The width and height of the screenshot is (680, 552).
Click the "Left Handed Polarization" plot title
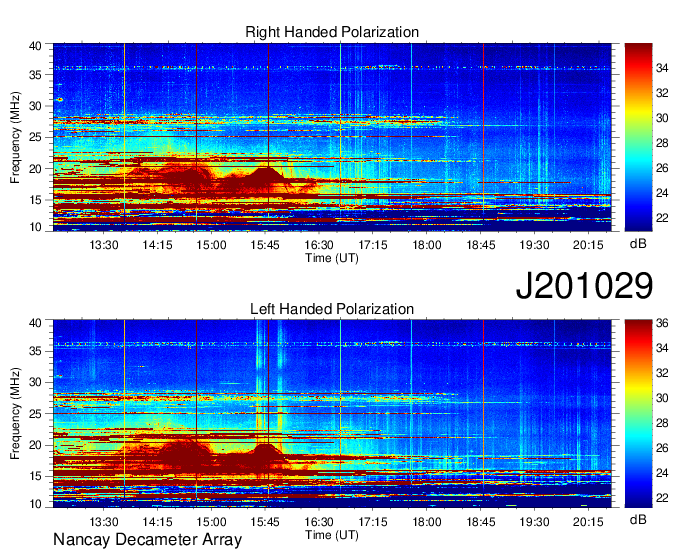(332, 309)
